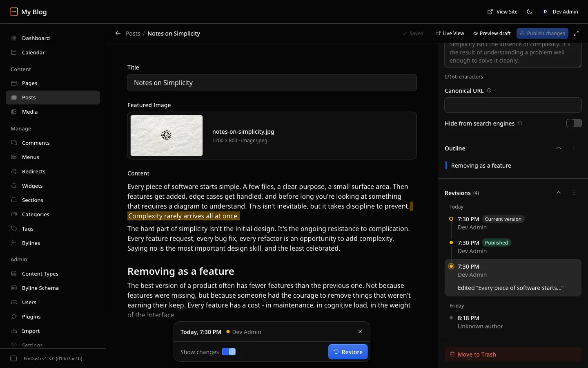
Task: Click the fullscreen expand editor icon
Action: (x=576, y=34)
